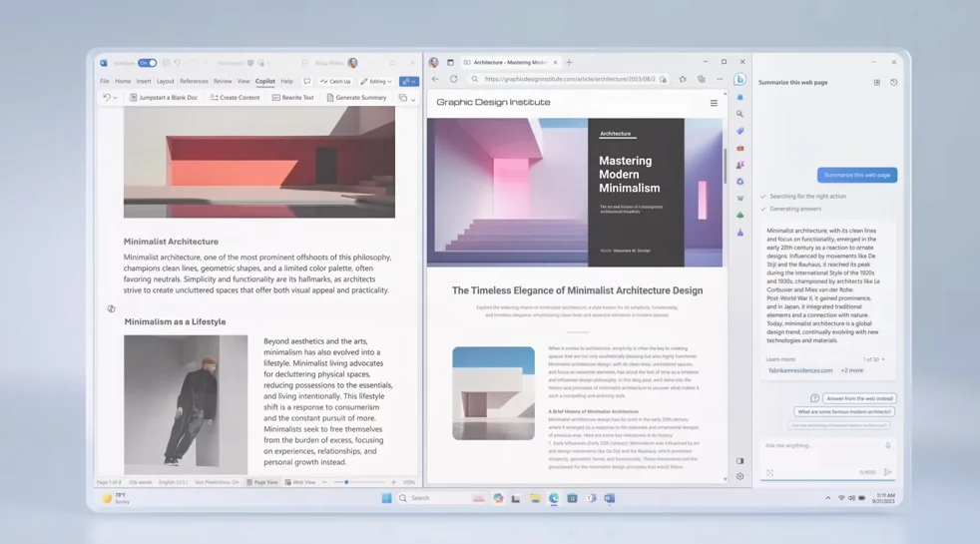Click Jumpstart a Blank Doc
The width and height of the screenshot is (980, 544).
pyautogui.click(x=164, y=98)
